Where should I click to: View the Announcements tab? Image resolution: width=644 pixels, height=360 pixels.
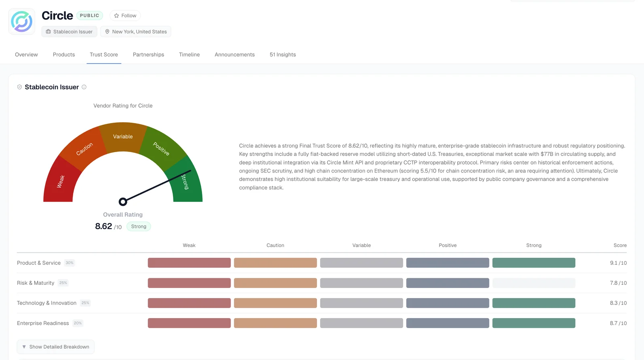(235, 55)
